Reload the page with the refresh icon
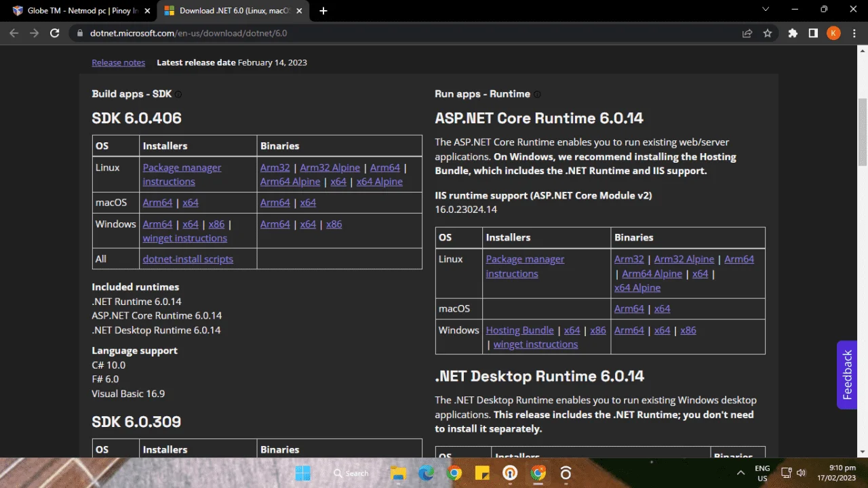Image resolution: width=868 pixels, height=488 pixels. pos(55,33)
